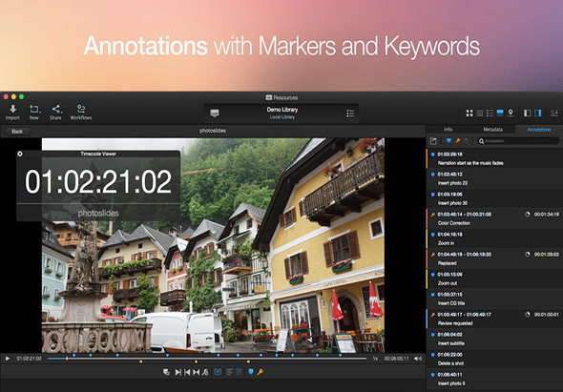Switch to icon grid view
Screen dimensions: 563x392
pos(469,113)
